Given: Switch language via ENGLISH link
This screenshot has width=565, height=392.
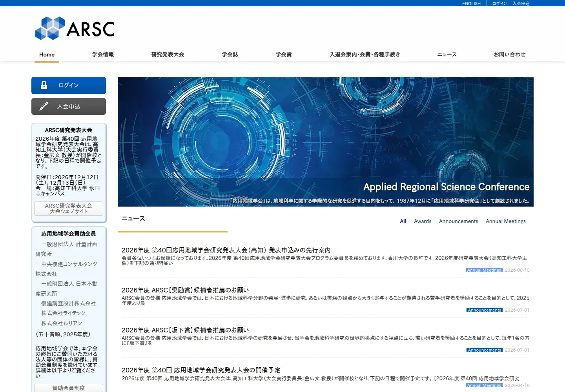Looking at the screenshot, I should pyautogui.click(x=471, y=4).
